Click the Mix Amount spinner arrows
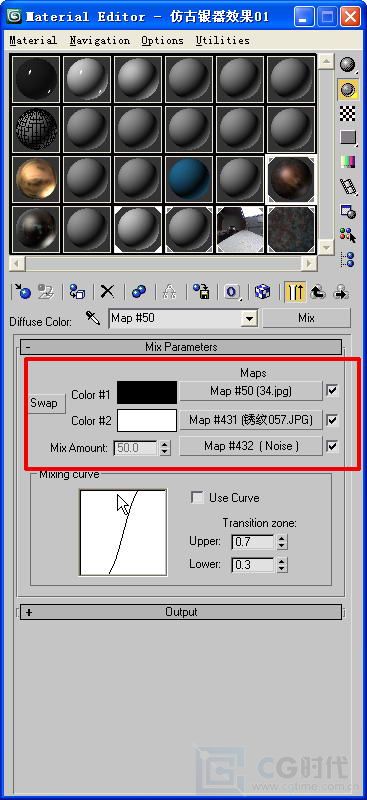The width and height of the screenshot is (367, 800). tap(164, 448)
